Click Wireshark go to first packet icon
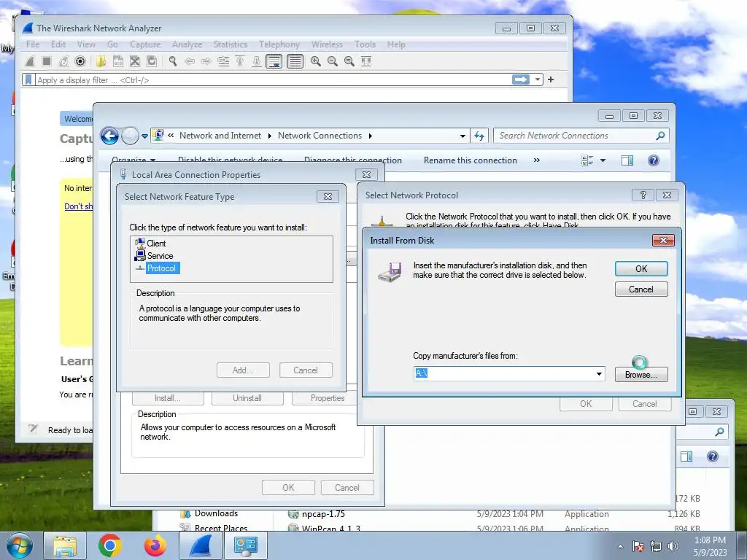Screen dimensions: 747x560 pyautogui.click(x=240, y=61)
